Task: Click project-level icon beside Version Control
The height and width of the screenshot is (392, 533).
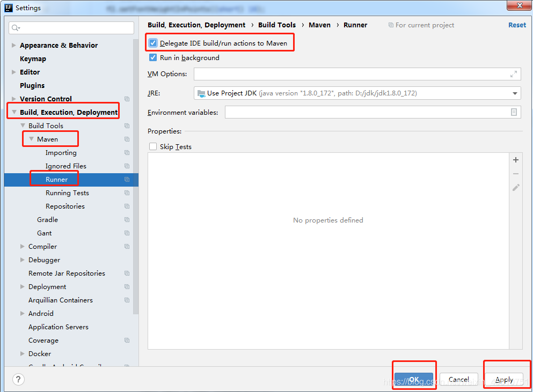Action: pyautogui.click(x=127, y=99)
